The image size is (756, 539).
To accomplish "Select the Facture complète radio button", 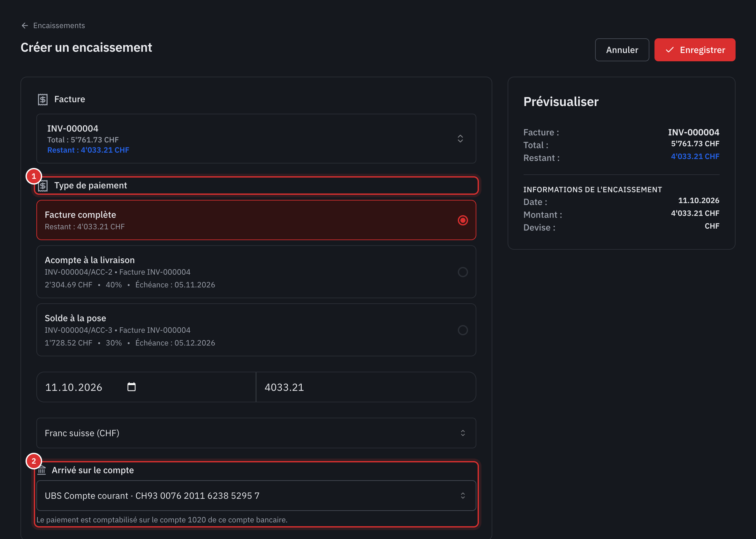I will [463, 220].
